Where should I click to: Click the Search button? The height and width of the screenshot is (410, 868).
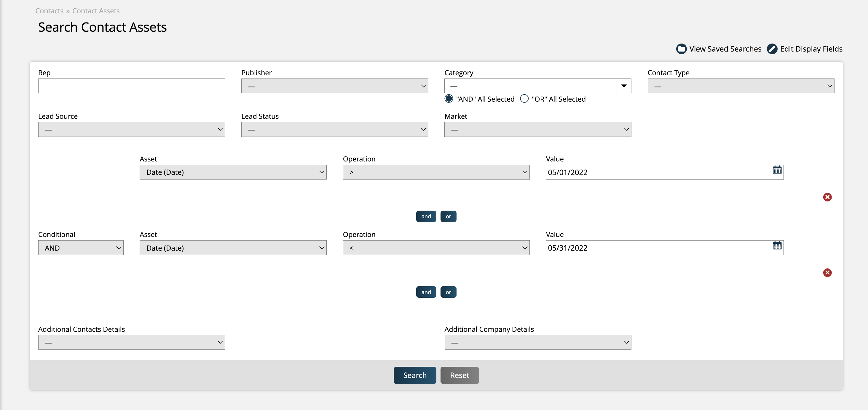tap(414, 375)
